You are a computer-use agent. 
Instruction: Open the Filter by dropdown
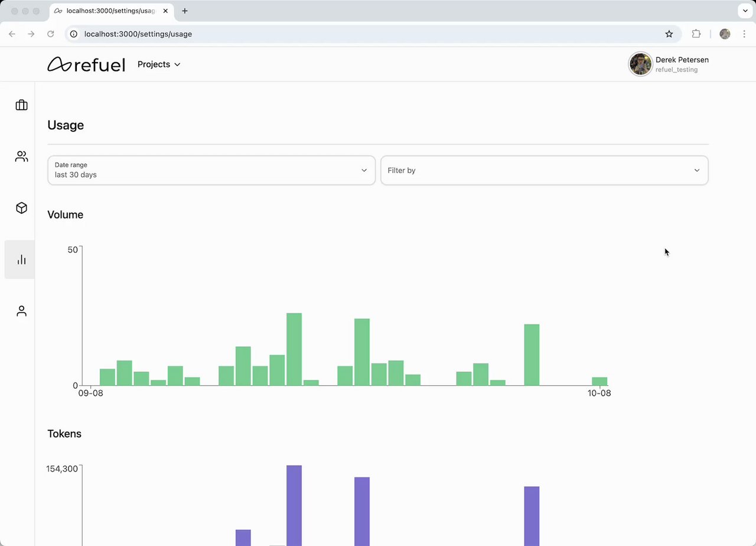point(545,170)
